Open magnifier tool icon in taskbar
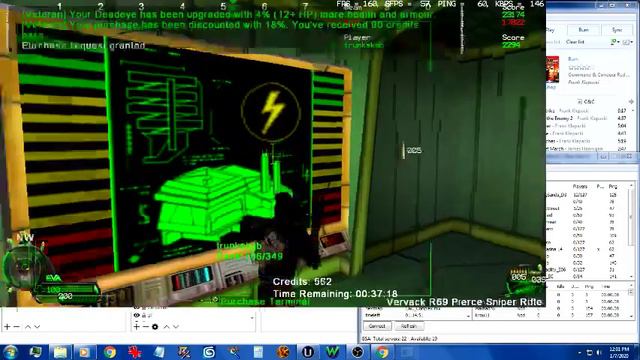This screenshot has width=640, height=360. [x=233, y=352]
